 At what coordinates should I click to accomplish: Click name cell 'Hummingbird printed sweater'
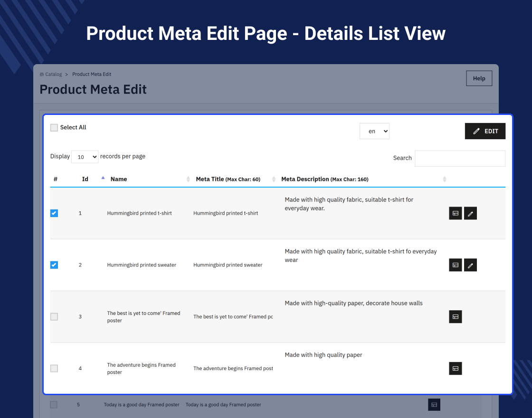pos(142,265)
